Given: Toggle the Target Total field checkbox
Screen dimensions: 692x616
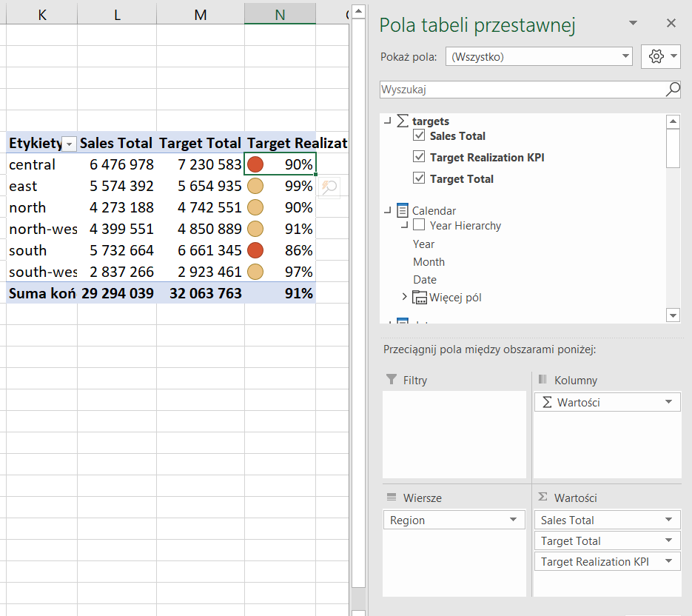Looking at the screenshot, I should click(420, 178).
